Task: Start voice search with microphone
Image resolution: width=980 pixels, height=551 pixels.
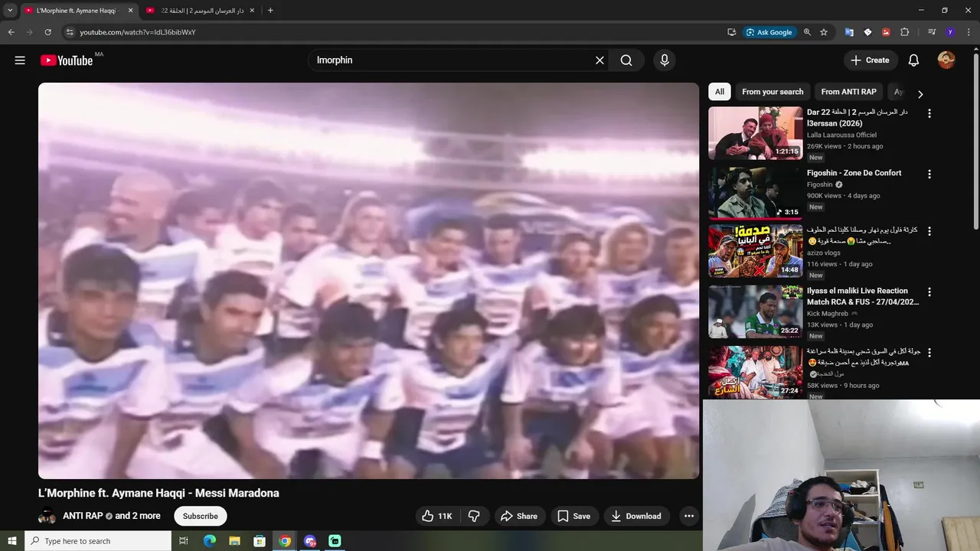Action: point(664,60)
